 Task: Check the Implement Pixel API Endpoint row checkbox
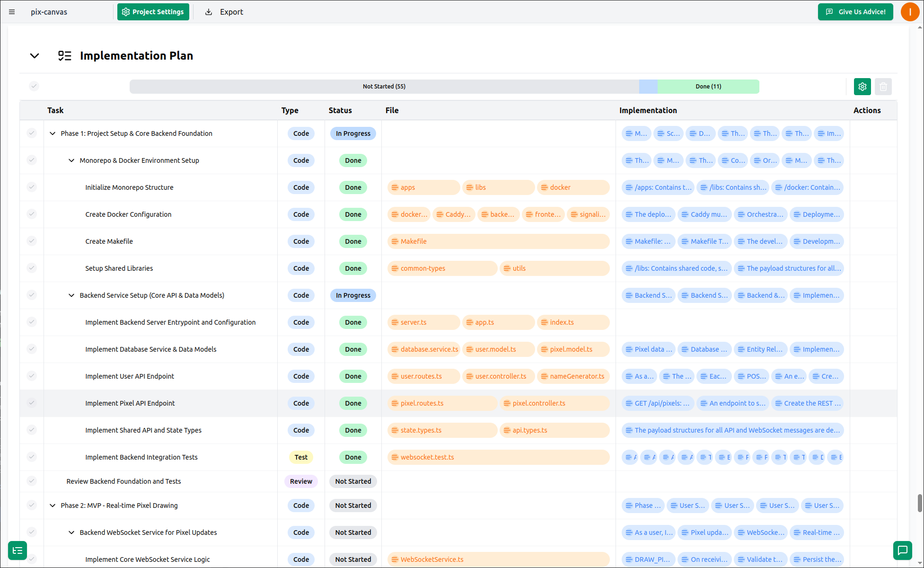(x=32, y=403)
